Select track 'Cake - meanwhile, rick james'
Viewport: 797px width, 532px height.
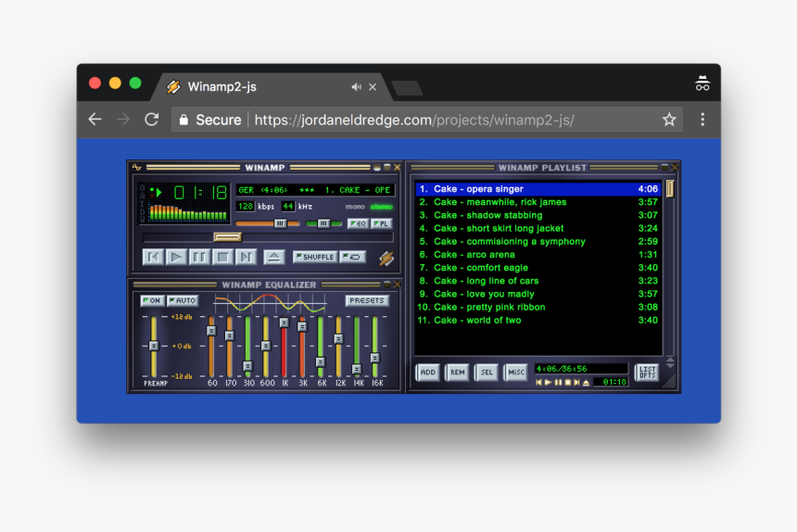point(538,202)
